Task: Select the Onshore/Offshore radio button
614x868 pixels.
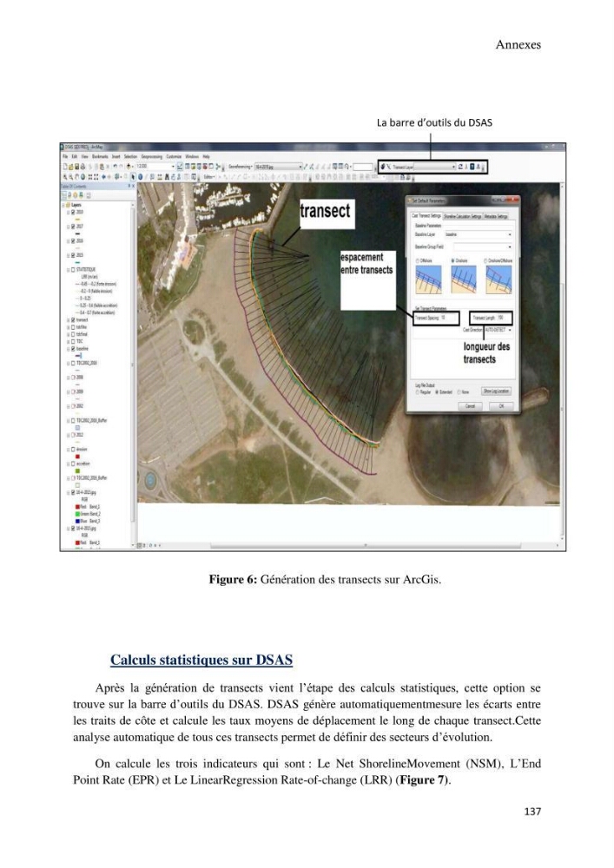Action: point(485,260)
